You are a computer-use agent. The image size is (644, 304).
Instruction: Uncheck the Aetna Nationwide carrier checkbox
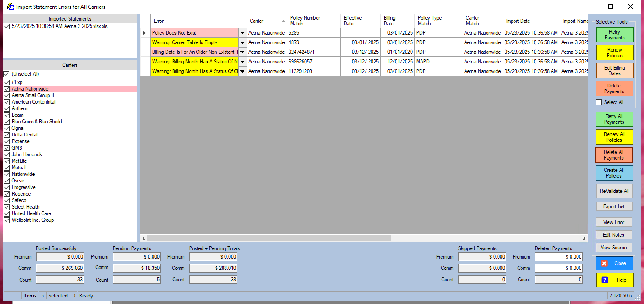coord(7,89)
